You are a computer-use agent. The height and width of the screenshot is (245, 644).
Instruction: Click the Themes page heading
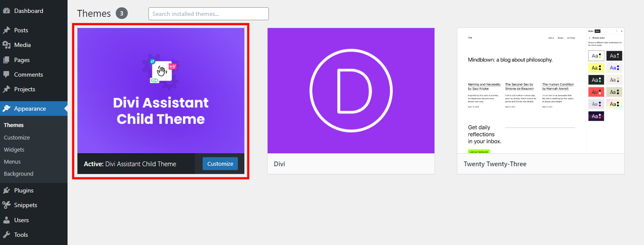[x=94, y=13]
